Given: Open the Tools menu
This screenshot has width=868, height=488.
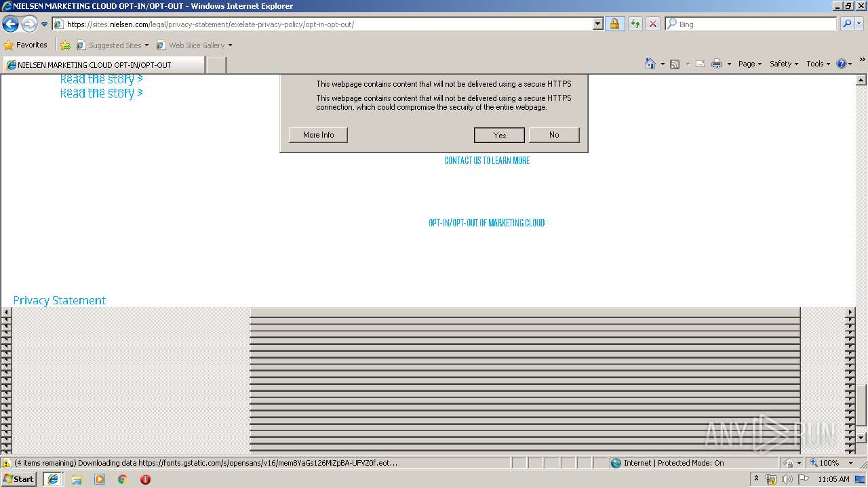Looking at the screenshot, I should [x=818, y=64].
